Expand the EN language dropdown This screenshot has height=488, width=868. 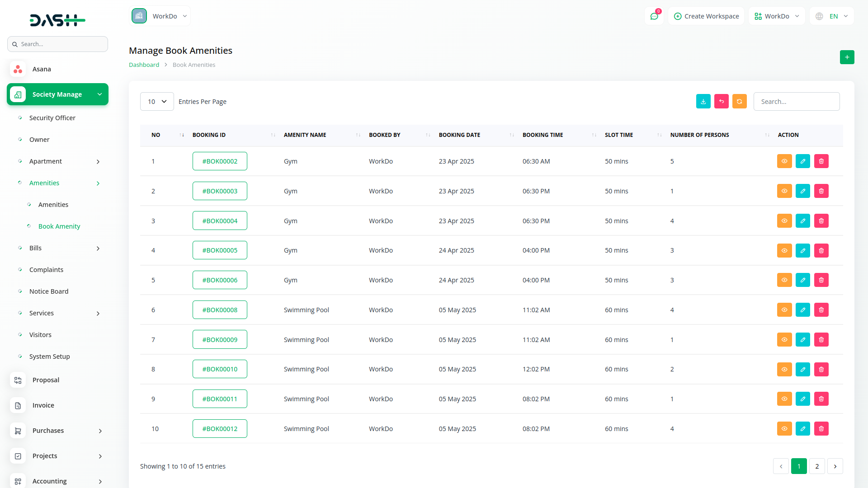pos(832,16)
